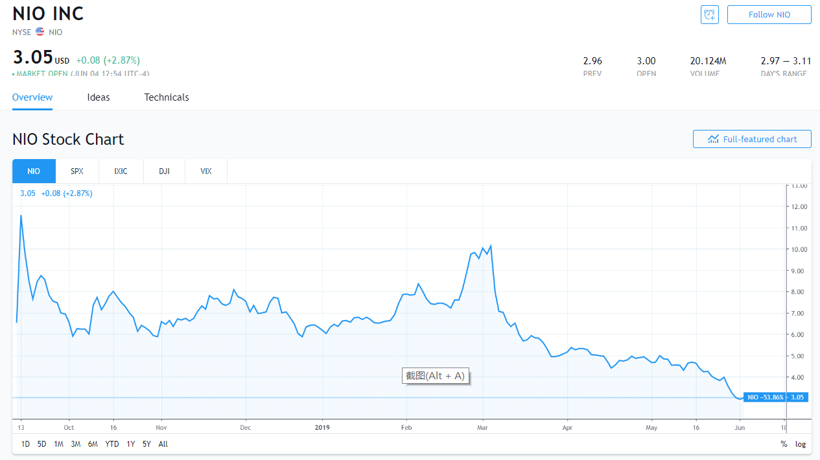
Task: Toggle percent scale on chart
Action: coord(783,444)
